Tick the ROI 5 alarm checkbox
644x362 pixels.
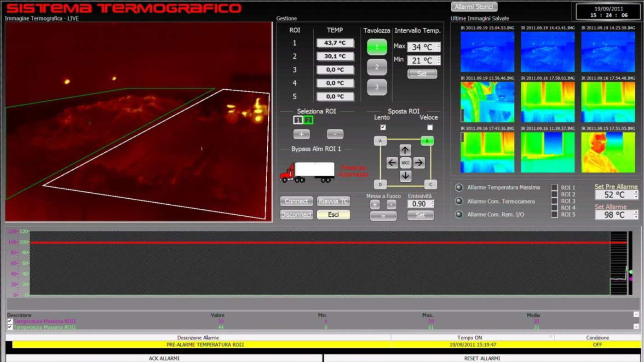(555, 214)
